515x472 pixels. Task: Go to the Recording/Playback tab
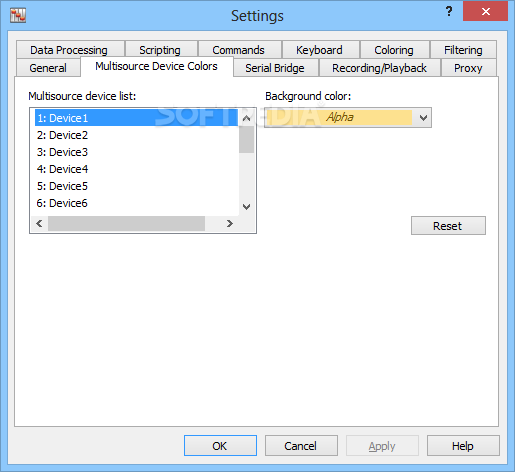pos(380,68)
